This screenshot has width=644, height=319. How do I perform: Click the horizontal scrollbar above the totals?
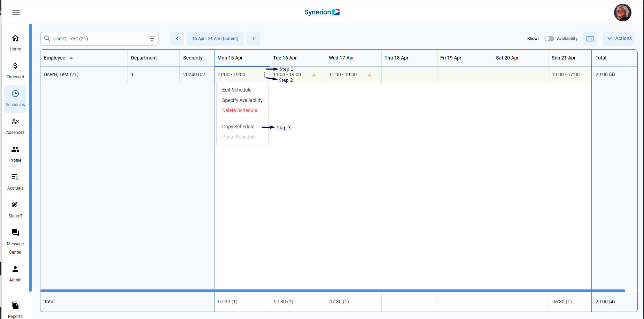coord(333,290)
